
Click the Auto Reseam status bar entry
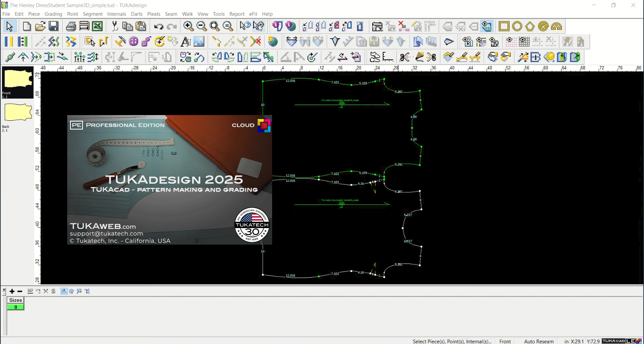pyautogui.click(x=539, y=341)
